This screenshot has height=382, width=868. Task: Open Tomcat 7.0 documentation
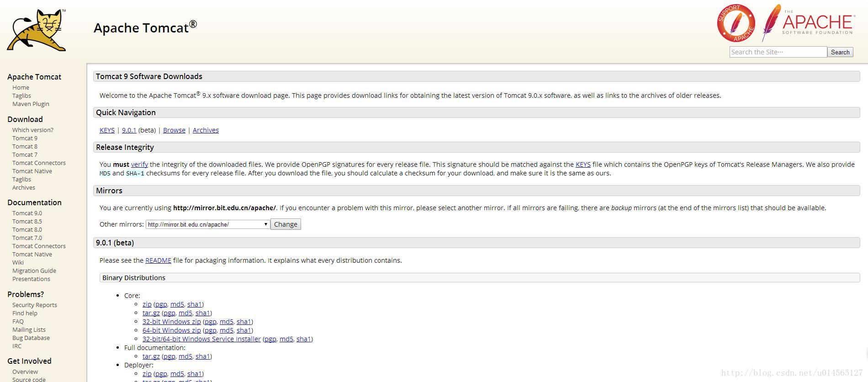(27, 238)
